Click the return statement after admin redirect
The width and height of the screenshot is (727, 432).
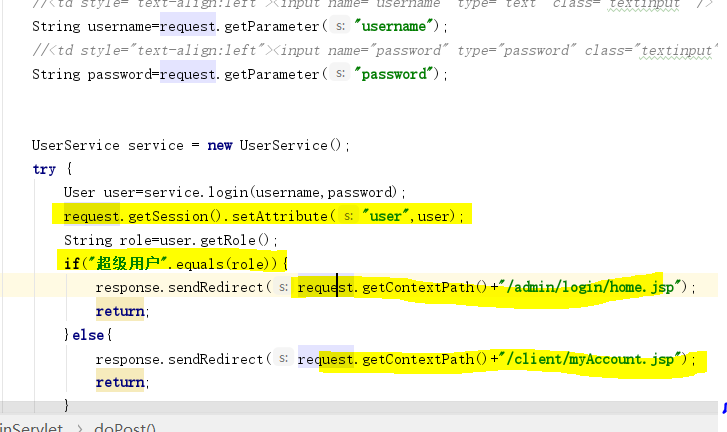click(120, 311)
